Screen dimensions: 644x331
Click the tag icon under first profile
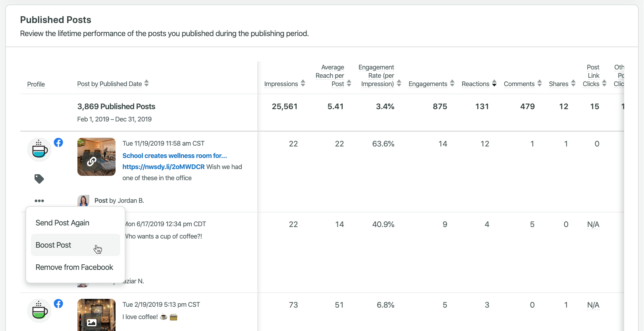[x=39, y=179]
